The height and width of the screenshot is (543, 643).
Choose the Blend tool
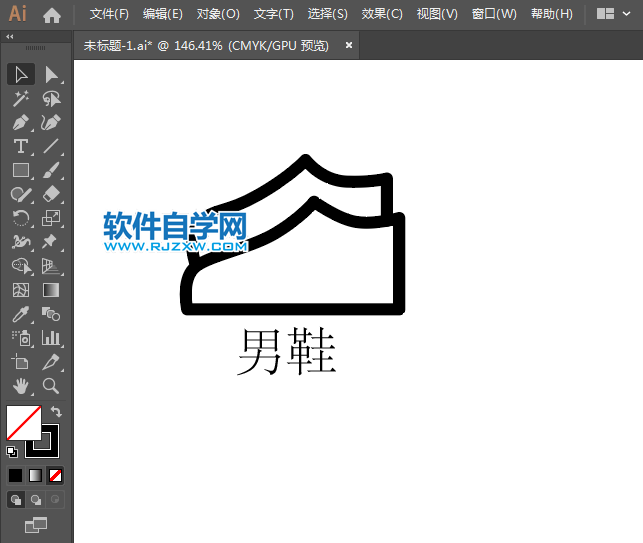coord(51,315)
